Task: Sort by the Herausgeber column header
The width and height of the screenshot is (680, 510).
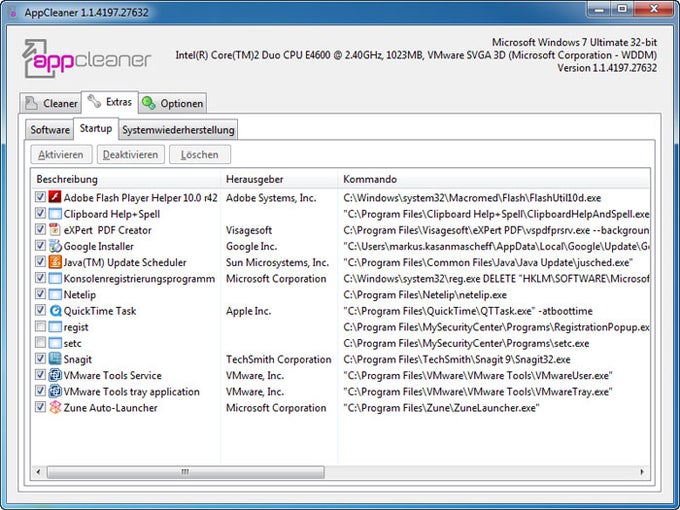Action: coord(279,179)
